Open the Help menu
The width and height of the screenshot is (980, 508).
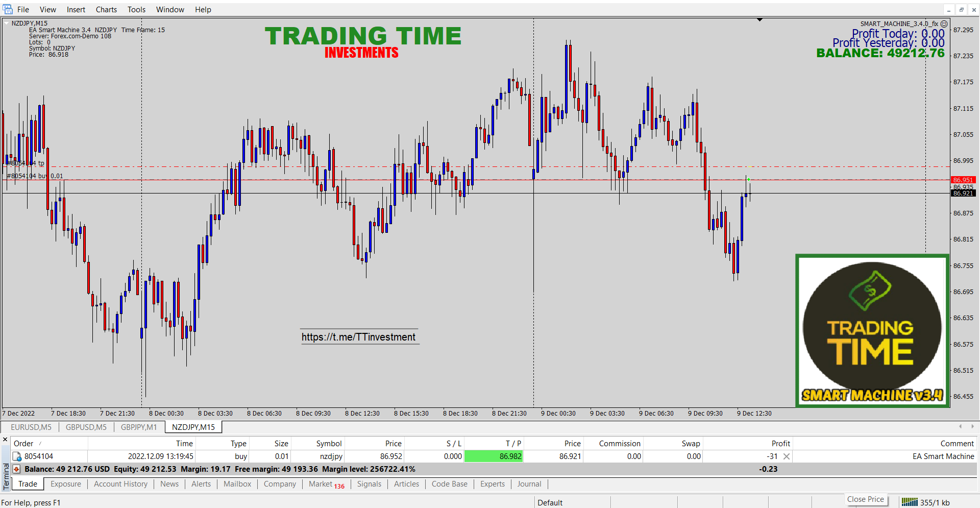tap(203, 10)
